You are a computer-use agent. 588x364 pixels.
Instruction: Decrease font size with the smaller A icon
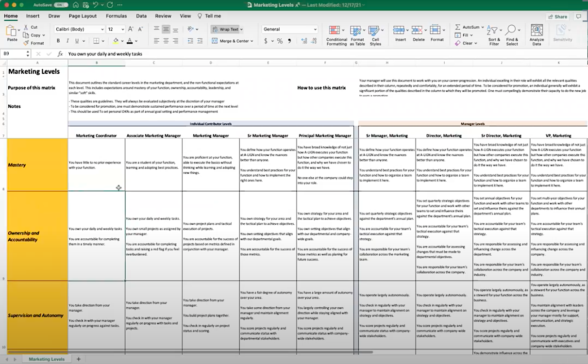(x=140, y=29)
